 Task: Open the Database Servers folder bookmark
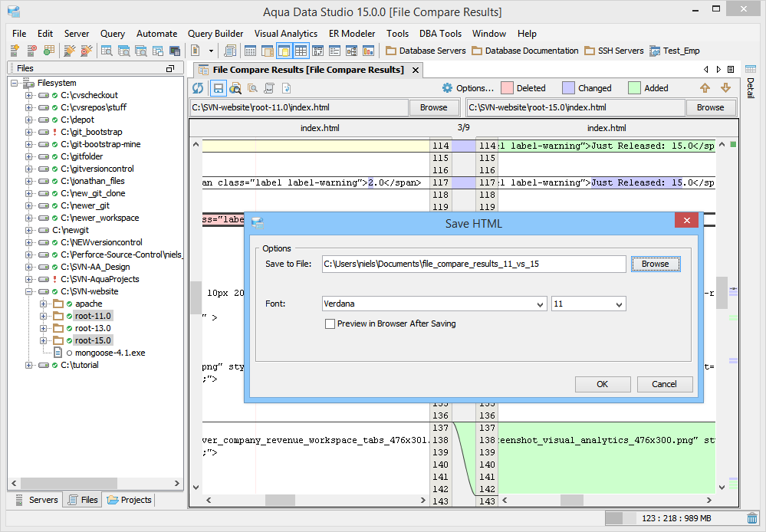click(426, 51)
